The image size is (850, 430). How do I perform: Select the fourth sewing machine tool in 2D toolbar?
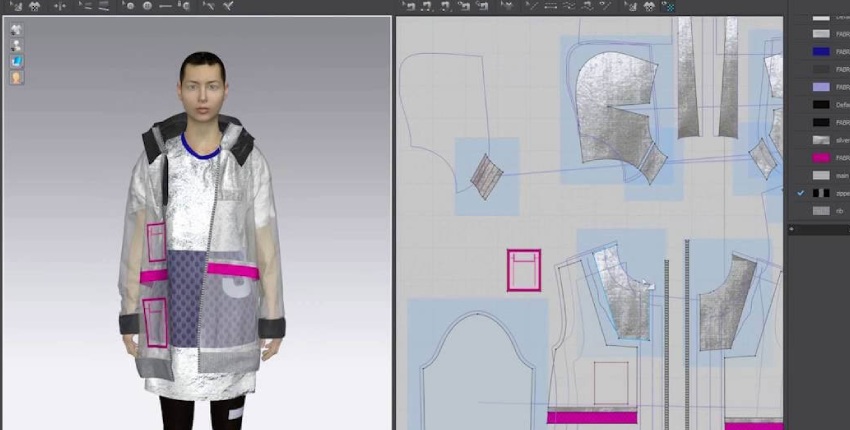(463, 6)
